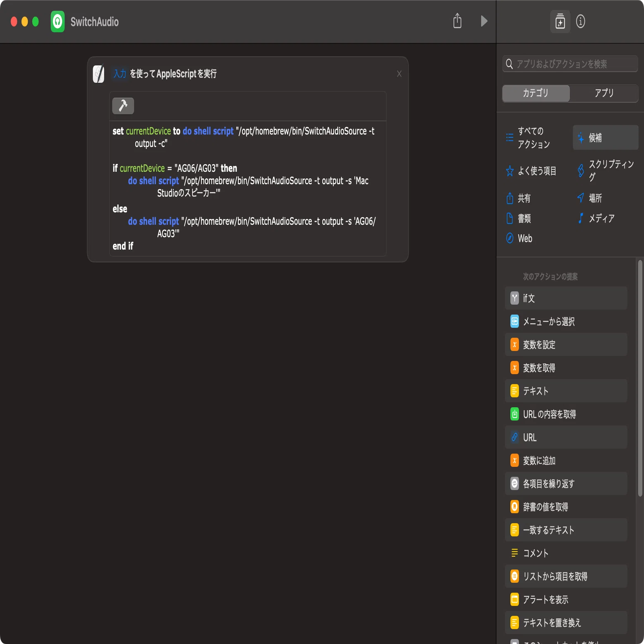Image resolution: width=644 pixels, height=644 pixels.
Task: Click the SwitchAudio shortcut app icon
Action: [58, 22]
